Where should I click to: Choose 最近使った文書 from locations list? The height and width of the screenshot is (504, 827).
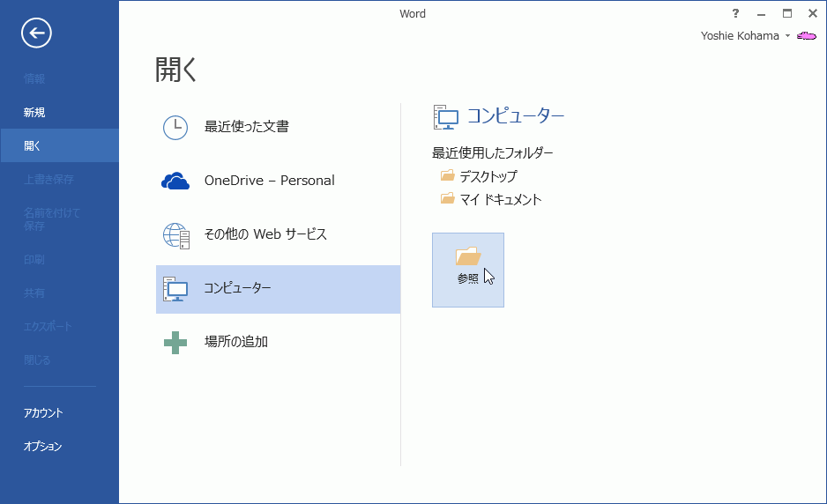click(246, 127)
